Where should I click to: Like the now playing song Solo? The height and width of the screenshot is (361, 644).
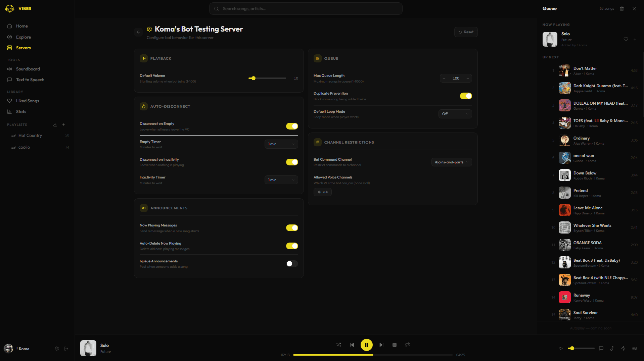pos(626,39)
